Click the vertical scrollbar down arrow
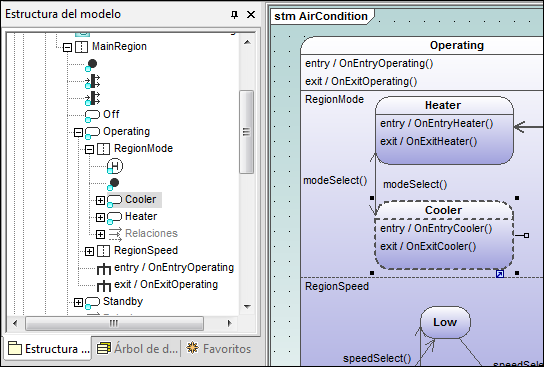 (247, 306)
